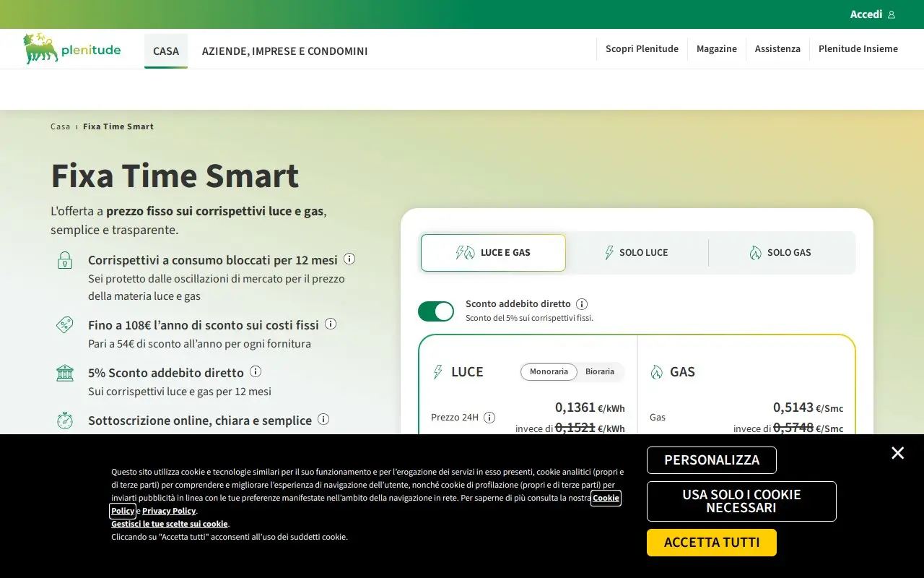Go to Casa breadcrumb
Image resolution: width=924 pixels, height=578 pixels.
coord(61,126)
